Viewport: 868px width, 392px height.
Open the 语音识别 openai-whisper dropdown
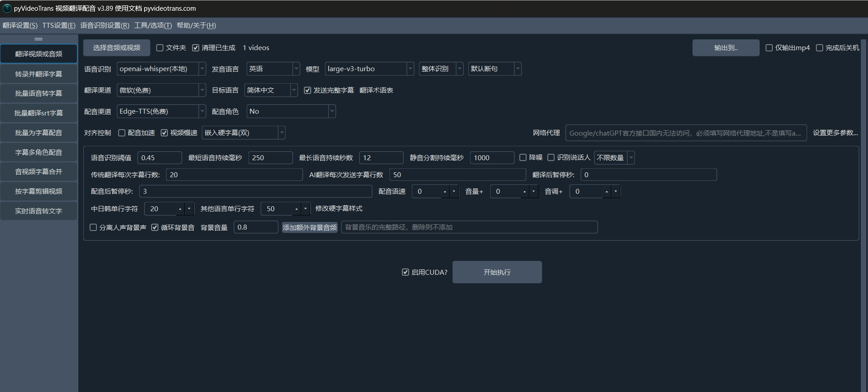coord(161,69)
